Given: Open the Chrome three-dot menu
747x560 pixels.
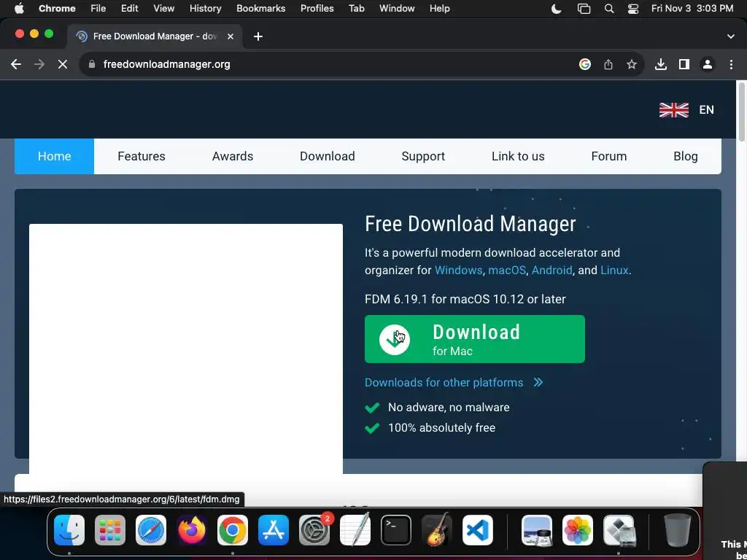Looking at the screenshot, I should tap(731, 64).
